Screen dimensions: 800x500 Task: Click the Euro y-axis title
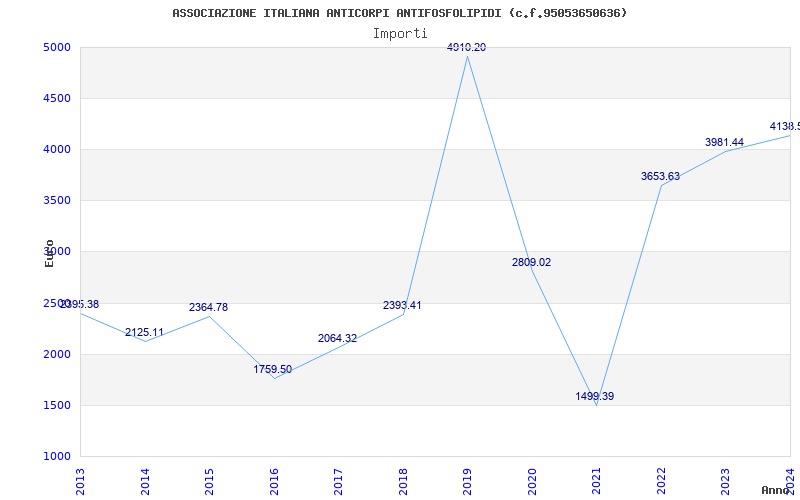(x=49, y=253)
